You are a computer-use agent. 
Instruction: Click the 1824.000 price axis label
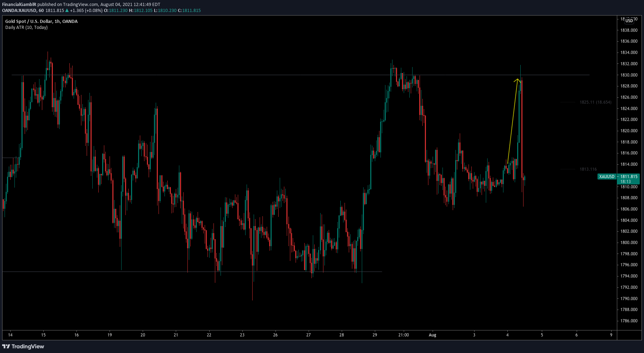pos(629,109)
